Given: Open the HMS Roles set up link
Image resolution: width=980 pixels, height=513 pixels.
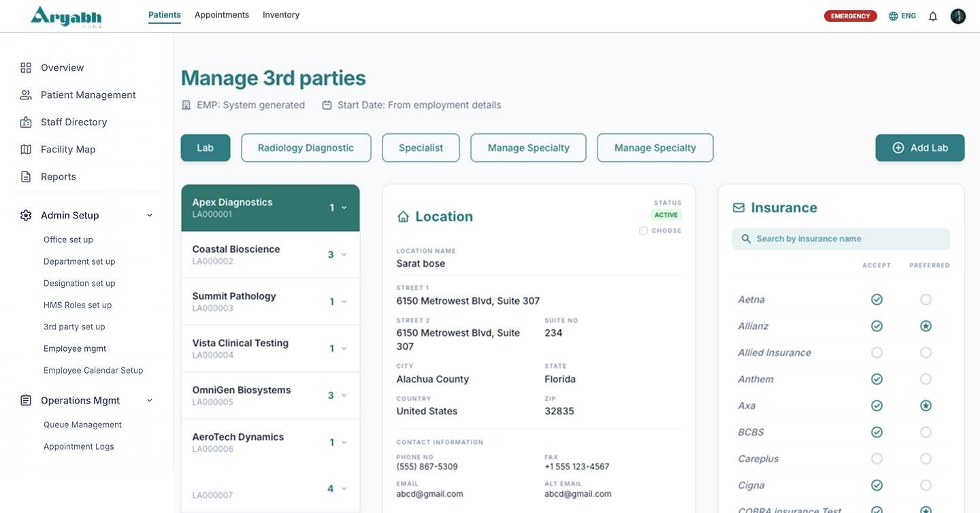Looking at the screenshot, I should click(78, 305).
